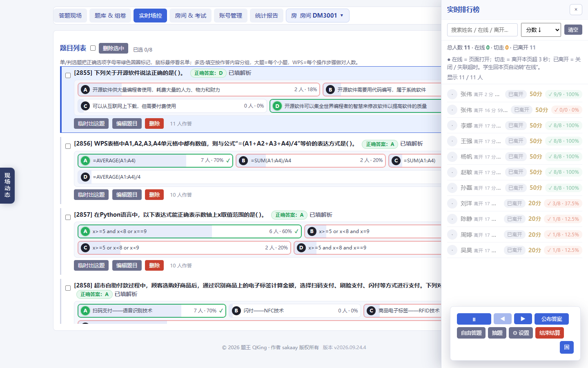Image resolution: width=588 pixels, height=368 pixels.
Task: Check the box for question 2858
Action: pyautogui.click(x=68, y=288)
